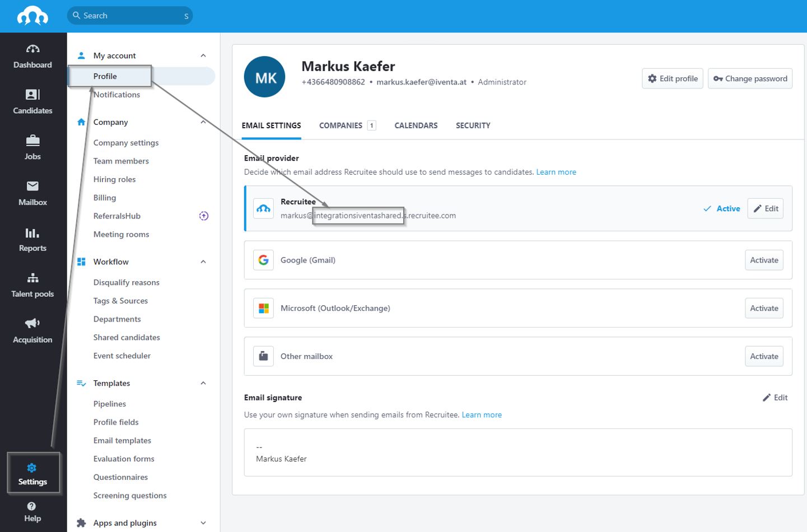Open Talent pools in the sidebar
The image size is (807, 532).
32,286
